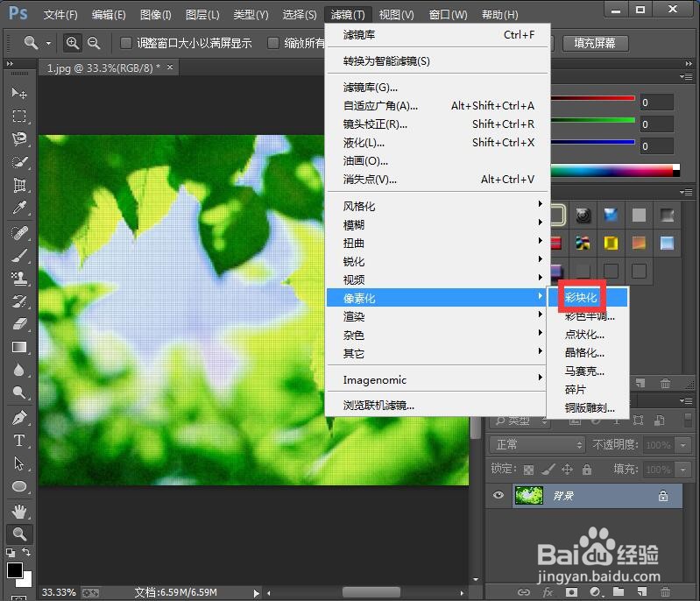Select the Dodge tool
The image size is (700, 601).
(x=18, y=392)
